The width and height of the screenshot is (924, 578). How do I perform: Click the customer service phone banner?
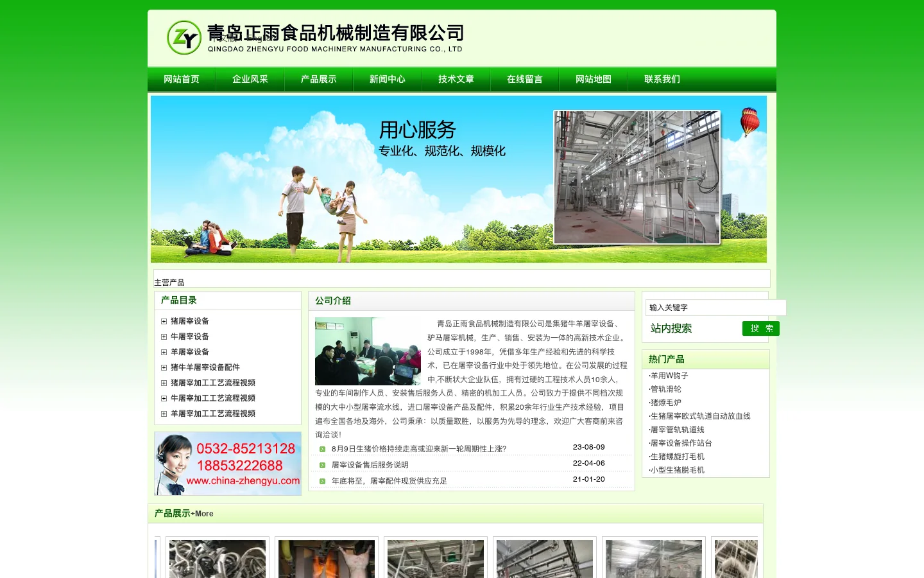pyautogui.click(x=228, y=464)
